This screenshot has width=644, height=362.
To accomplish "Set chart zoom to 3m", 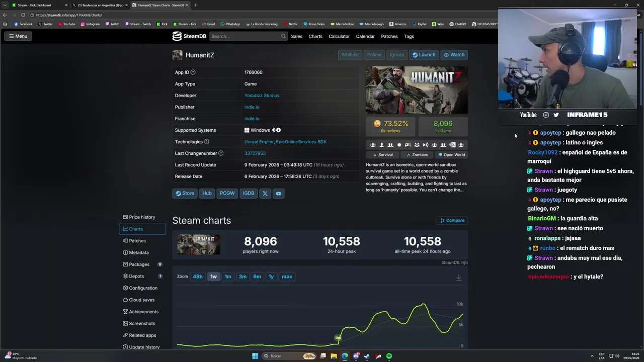I will [x=243, y=277].
